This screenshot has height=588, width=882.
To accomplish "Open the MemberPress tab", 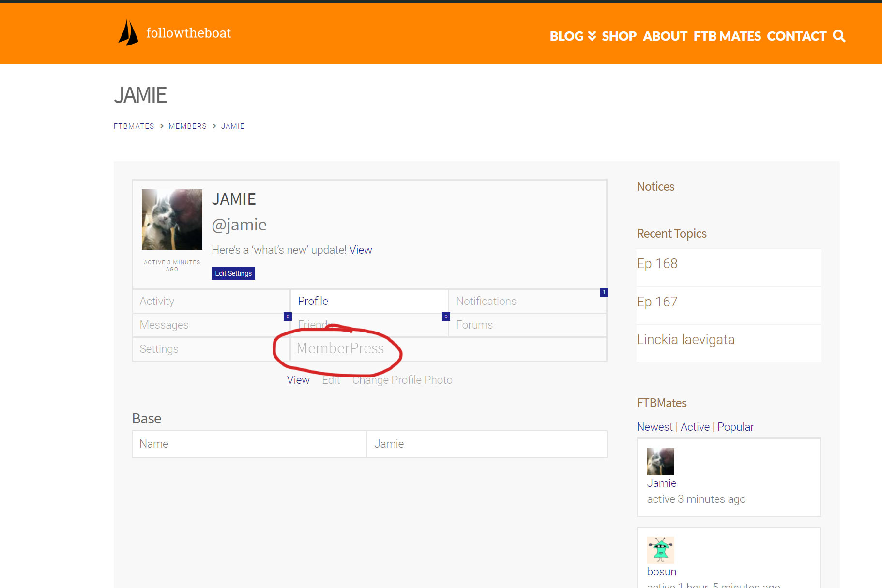I will pyautogui.click(x=448, y=349).
